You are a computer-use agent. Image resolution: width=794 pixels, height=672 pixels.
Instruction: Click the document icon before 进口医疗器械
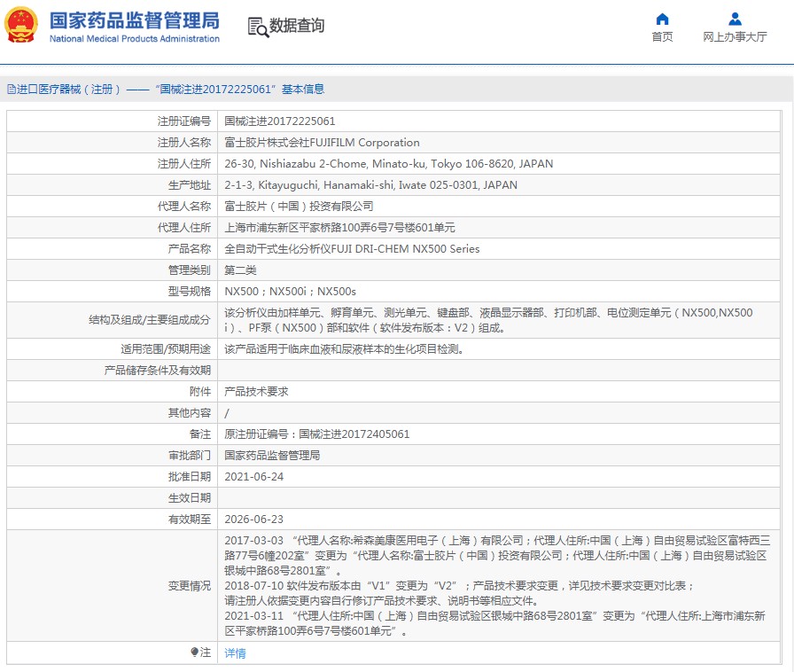(x=12, y=90)
